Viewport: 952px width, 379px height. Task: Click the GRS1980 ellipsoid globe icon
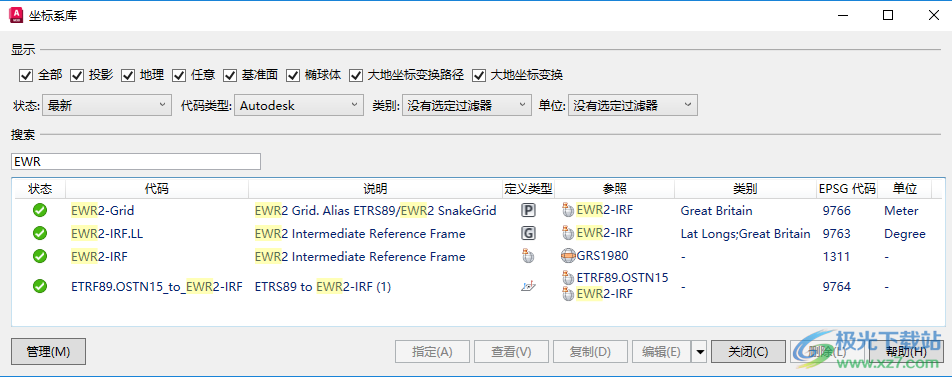[x=568, y=256]
